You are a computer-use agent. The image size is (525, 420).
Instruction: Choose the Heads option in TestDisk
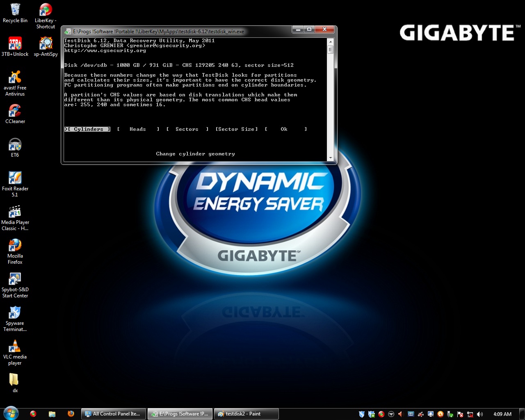coord(138,129)
